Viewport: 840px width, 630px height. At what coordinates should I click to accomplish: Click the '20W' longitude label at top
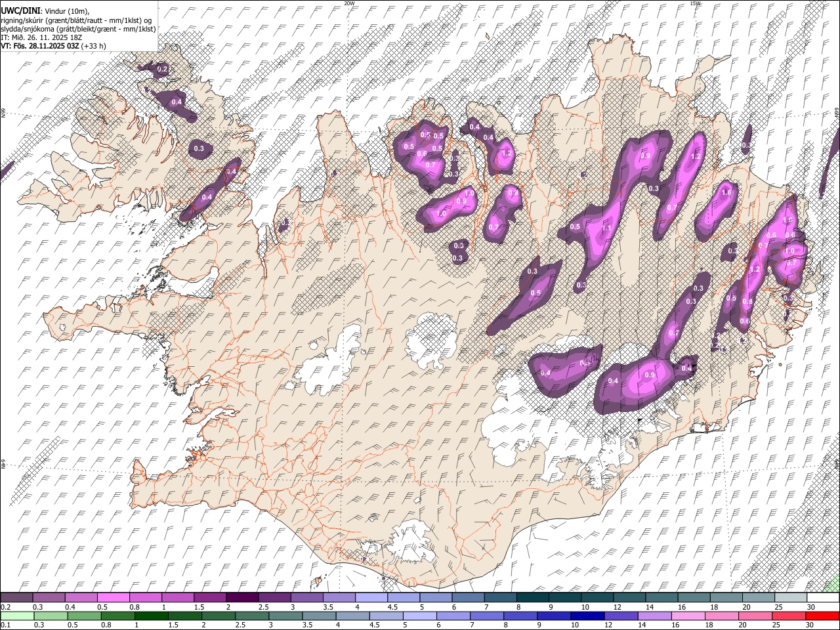coord(349,3)
